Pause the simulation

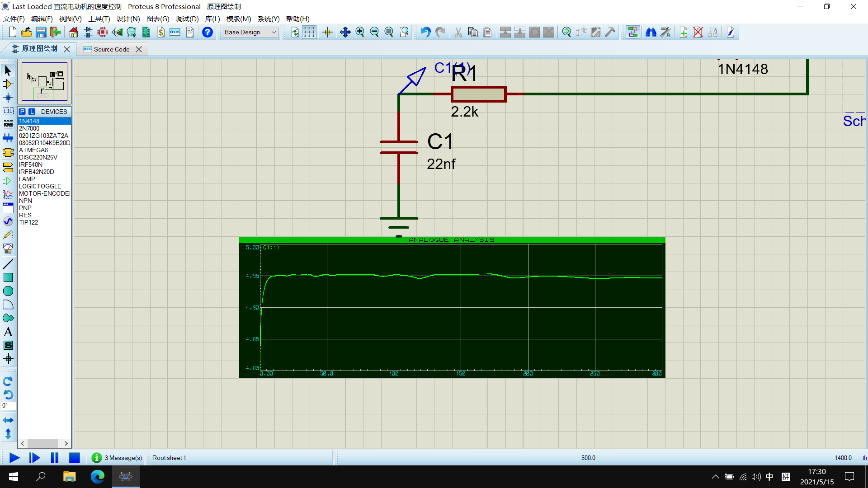click(55, 458)
